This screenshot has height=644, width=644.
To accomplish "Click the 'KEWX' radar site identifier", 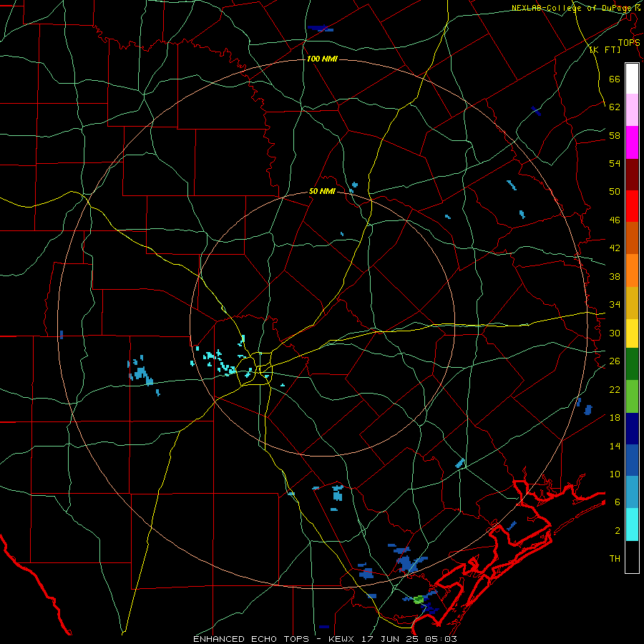I will (x=343, y=639).
